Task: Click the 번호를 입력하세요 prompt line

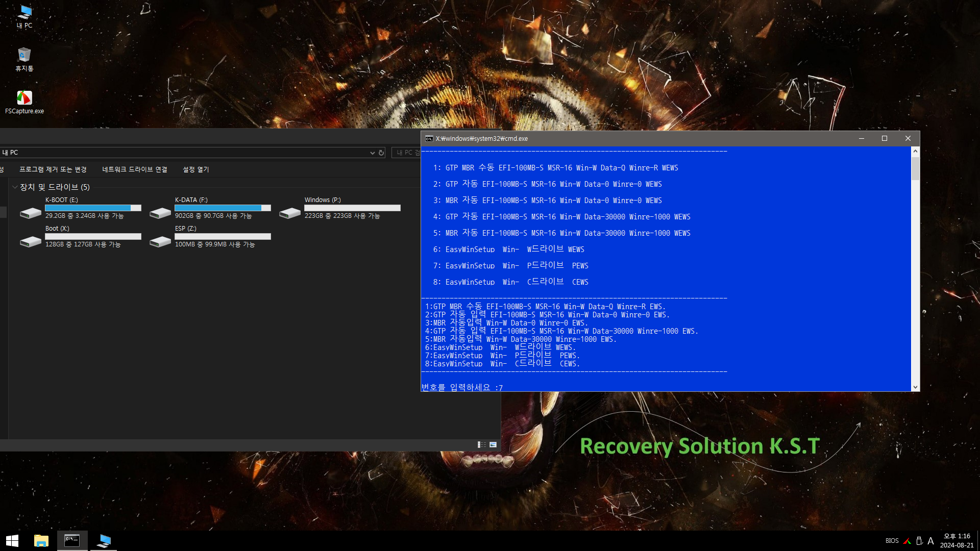Action: tap(462, 388)
